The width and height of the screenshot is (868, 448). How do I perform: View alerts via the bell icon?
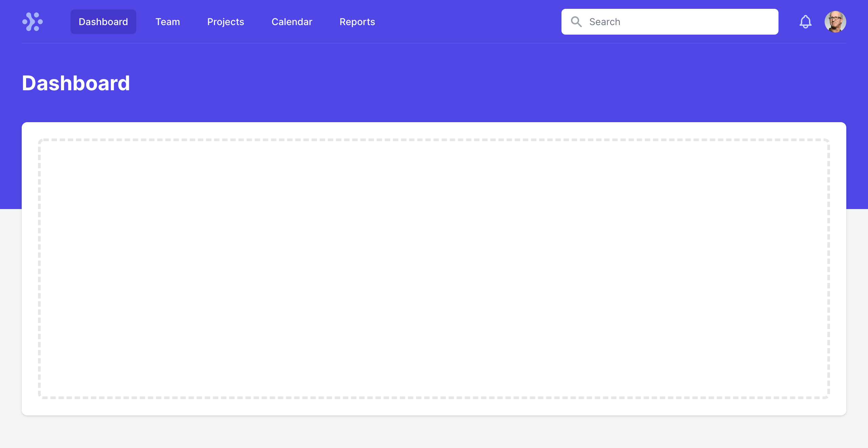tap(805, 22)
